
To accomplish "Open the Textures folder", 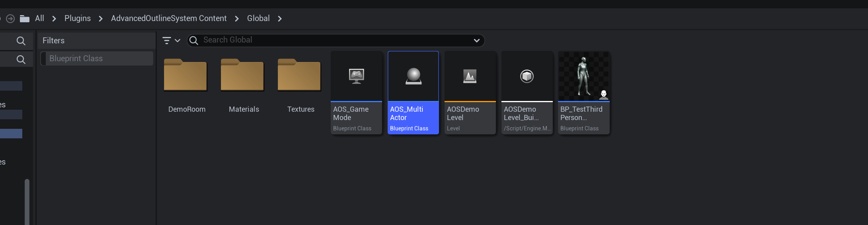I will (299, 76).
